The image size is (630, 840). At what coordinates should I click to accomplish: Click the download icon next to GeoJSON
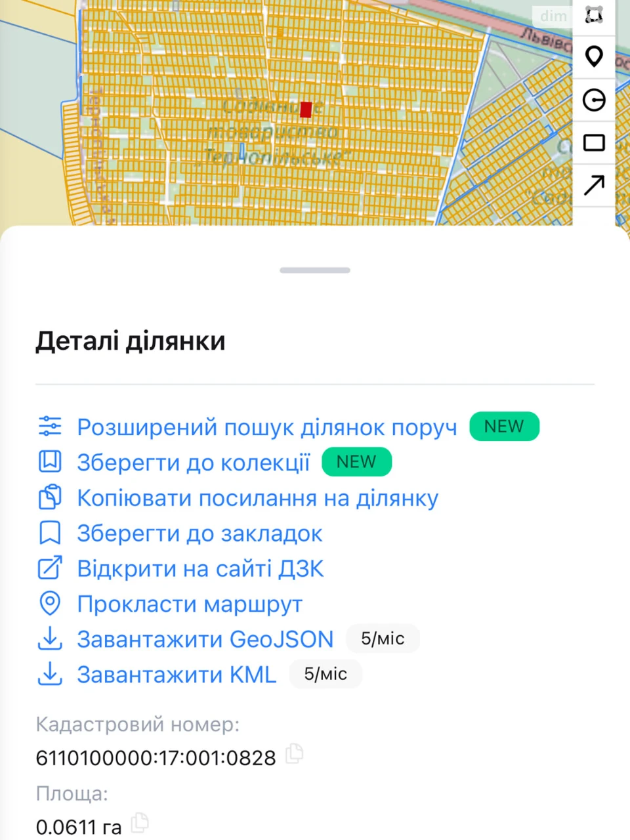pos(50,639)
